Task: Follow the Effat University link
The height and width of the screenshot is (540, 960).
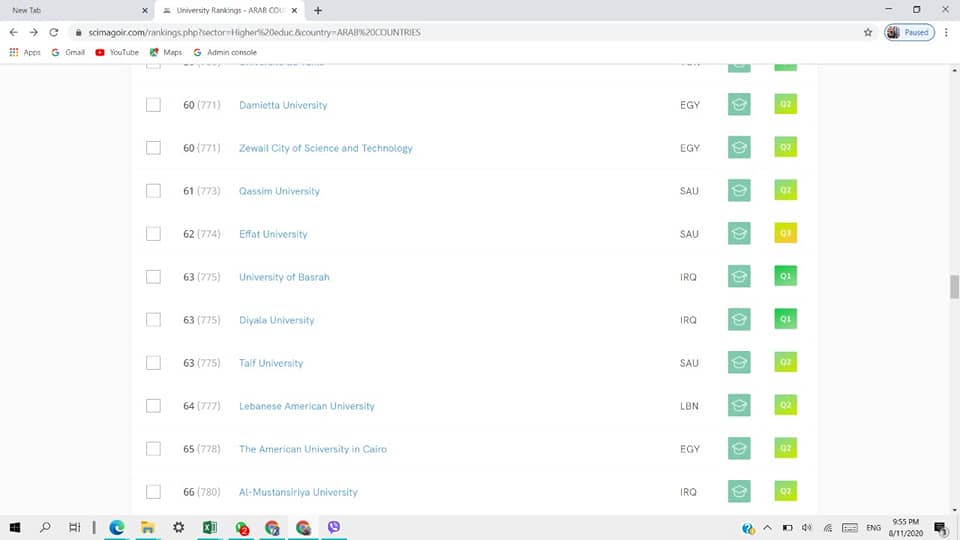Action: click(273, 234)
